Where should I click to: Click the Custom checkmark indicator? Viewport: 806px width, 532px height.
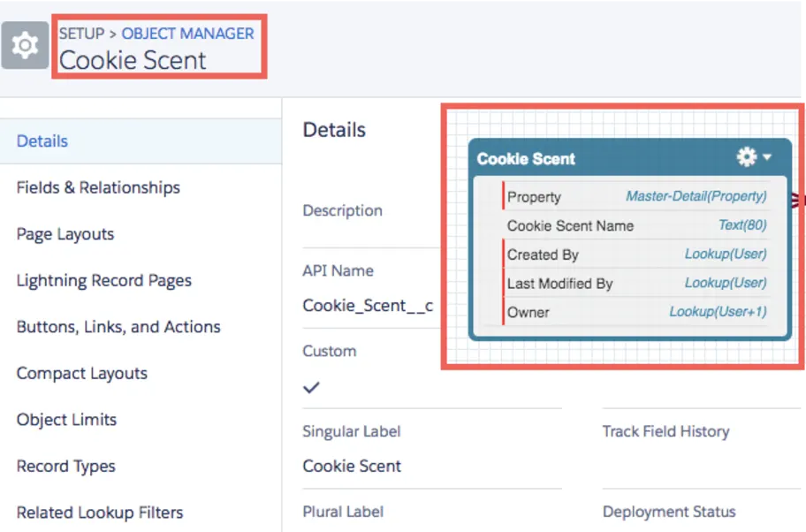click(x=311, y=388)
